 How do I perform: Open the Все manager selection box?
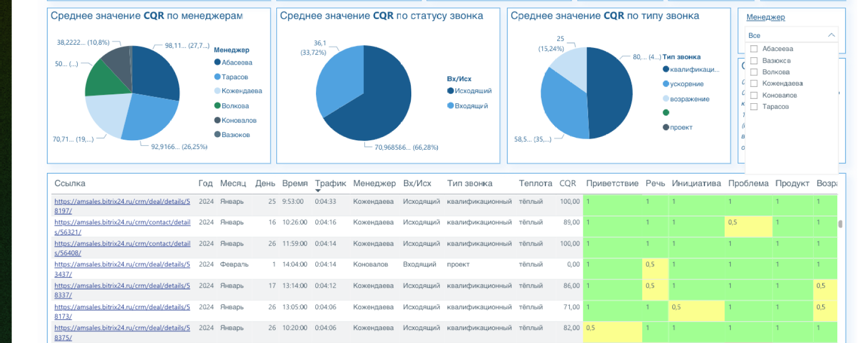tap(787, 35)
